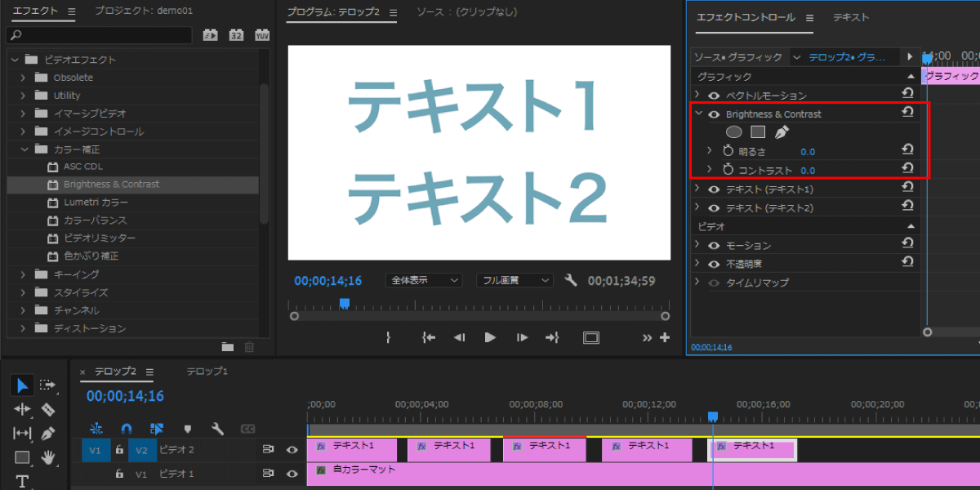
Task: Select the Slip tool
Action: click(x=22, y=433)
